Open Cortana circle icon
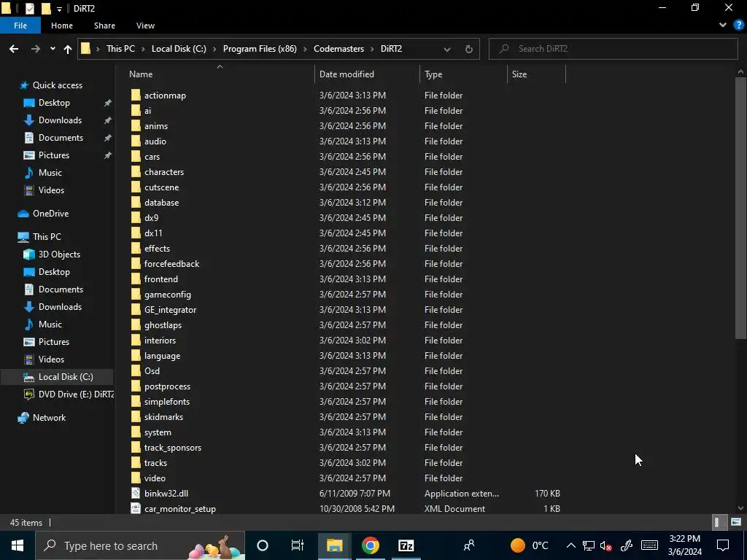 (x=263, y=545)
